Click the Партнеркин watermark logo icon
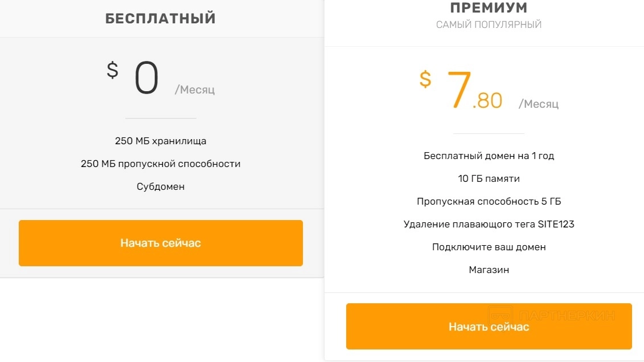The height and width of the screenshot is (362, 644). (501, 315)
